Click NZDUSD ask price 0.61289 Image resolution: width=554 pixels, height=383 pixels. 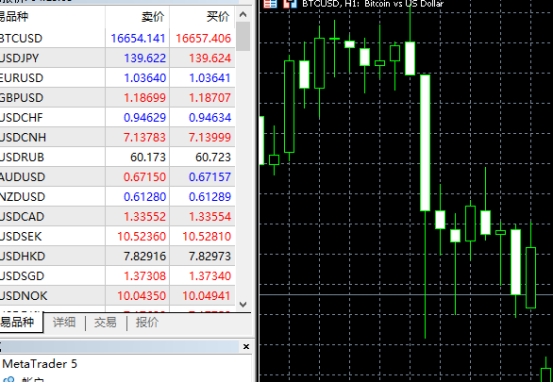tap(210, 196)
